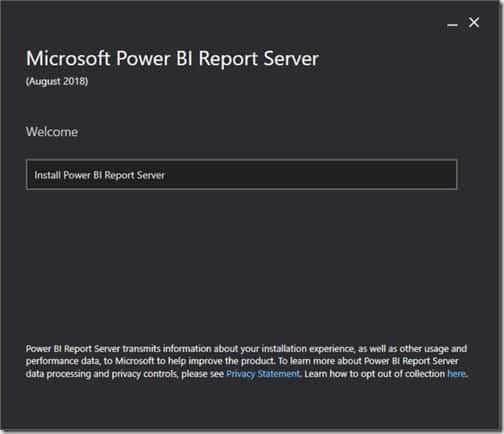Click the Welcome heading
The image size is (504, 434).
52,132
